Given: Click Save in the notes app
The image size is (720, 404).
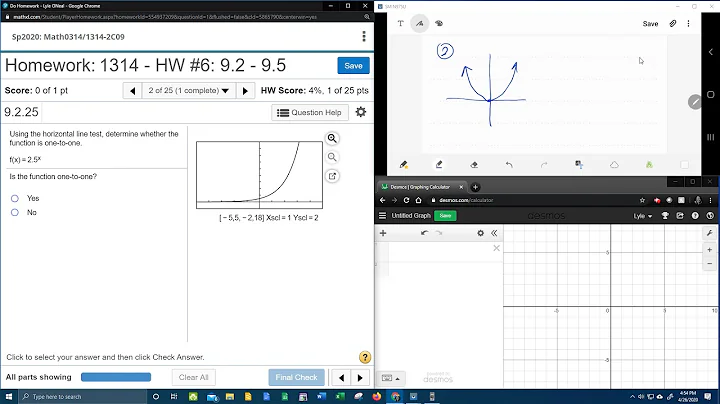Looking at the screenshot, I should click(x=650, y=24).
